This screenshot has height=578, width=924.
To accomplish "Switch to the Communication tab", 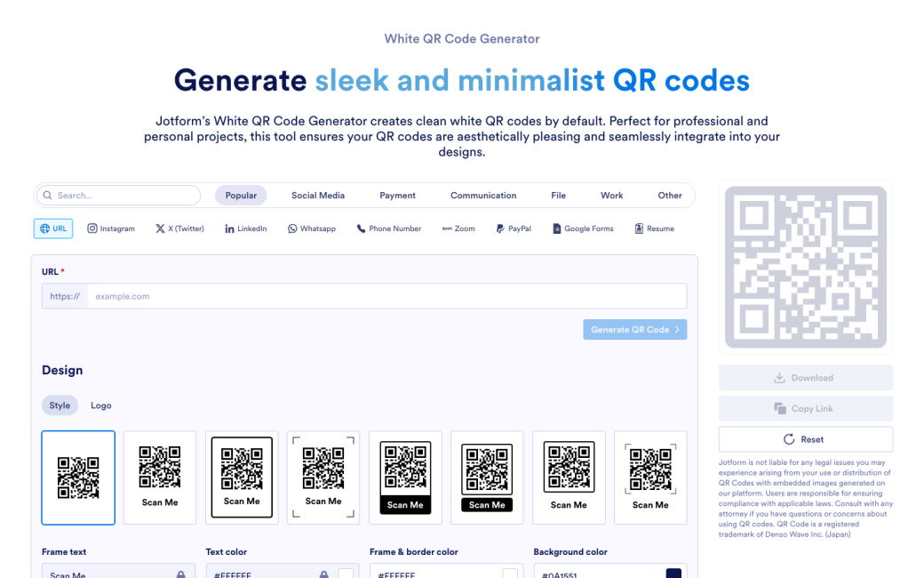I will [x=483, y=196].
